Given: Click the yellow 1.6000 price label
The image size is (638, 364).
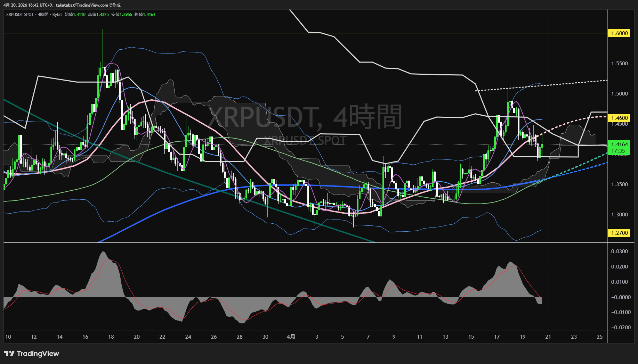Looking at the screenshot, I should click(619, 33).
